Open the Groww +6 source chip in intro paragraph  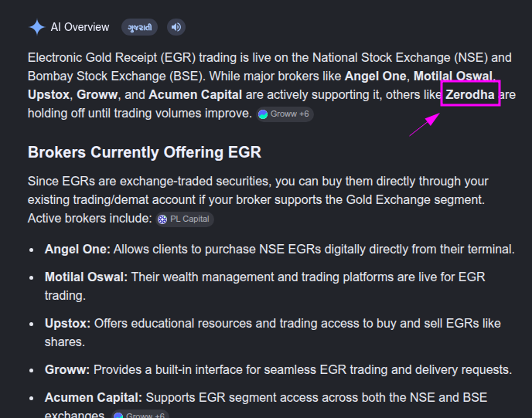285,114
